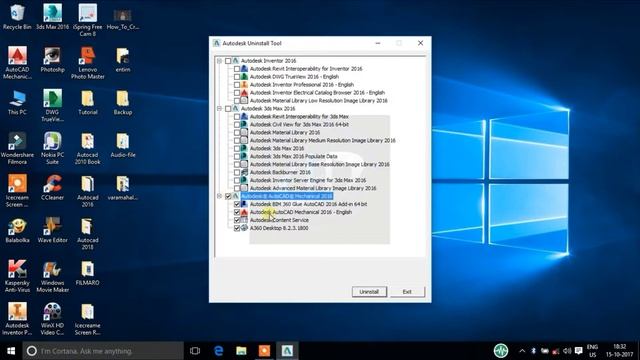The image size is (640, 360).
Task: Uncheck Autodesk BIM 360 Glue AutoCAD add-in checkbox
Action: pyautogui.click(x=237, y=204)
